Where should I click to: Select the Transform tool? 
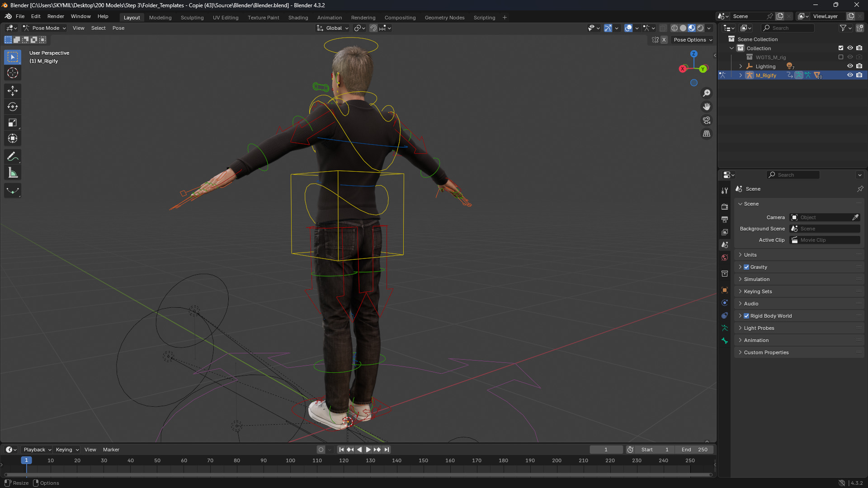[x=13, y=138]
